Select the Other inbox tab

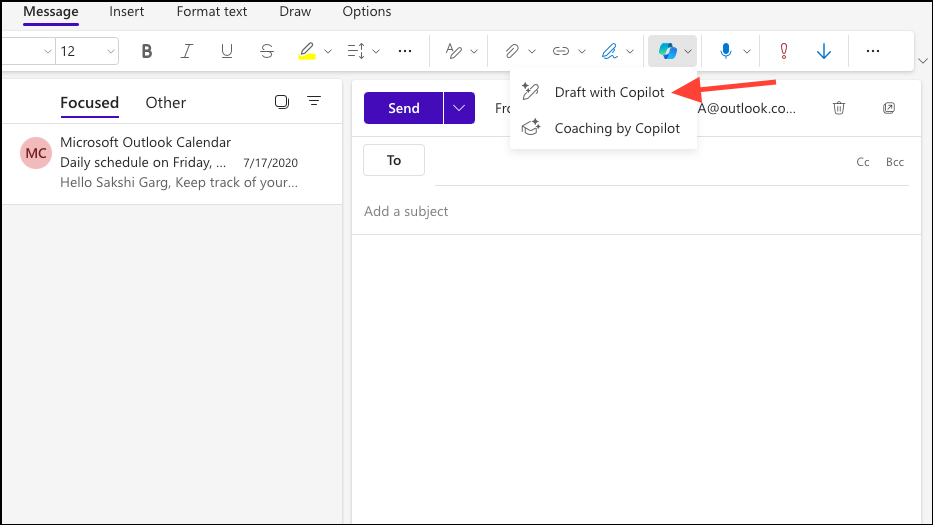click(165, 103)
